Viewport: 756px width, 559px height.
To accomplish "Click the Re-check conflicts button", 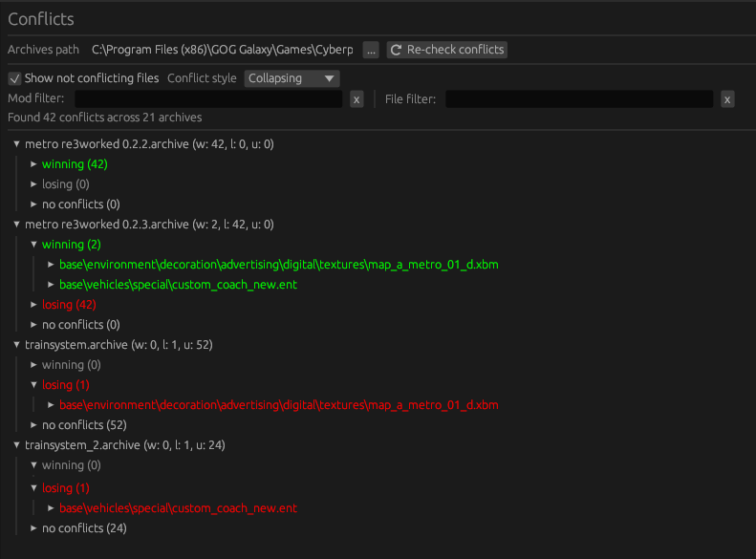I will [x=447, y=50].
